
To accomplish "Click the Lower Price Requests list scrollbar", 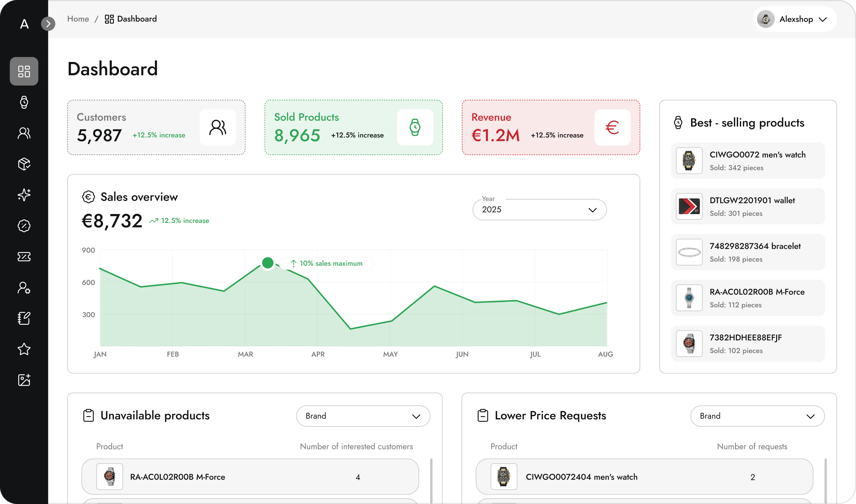I will coord(826,481).
